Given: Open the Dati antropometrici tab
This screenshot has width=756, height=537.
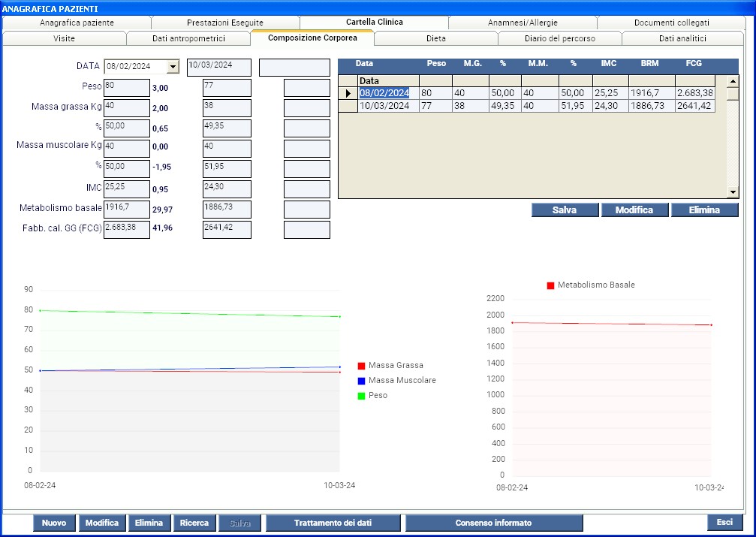Looking at the screenshot, I should tap(188, 38).
